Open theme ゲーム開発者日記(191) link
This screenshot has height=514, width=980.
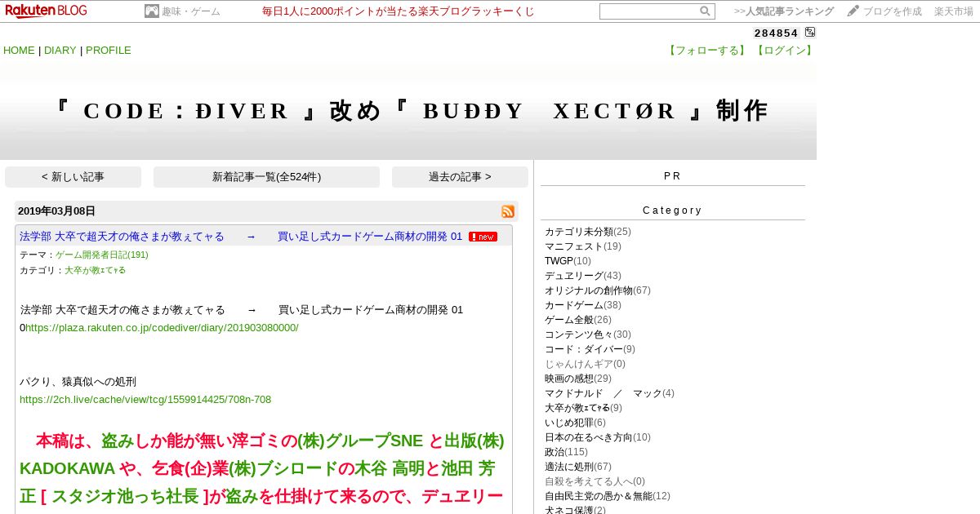tap(102, 255)
